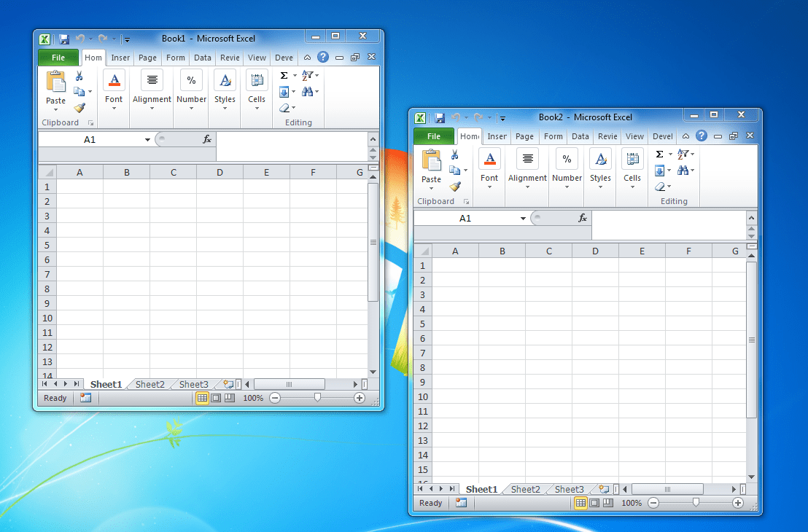Image resolution: width=808 pixels, height=532 pixels.
Task: Expand the Alignment group dropdown in Book2
Action: 528,187
